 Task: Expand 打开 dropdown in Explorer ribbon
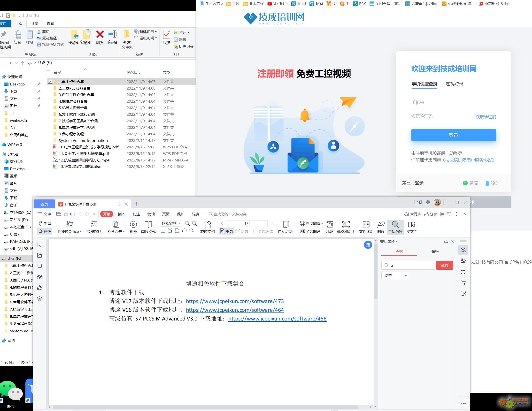point(188,32)
